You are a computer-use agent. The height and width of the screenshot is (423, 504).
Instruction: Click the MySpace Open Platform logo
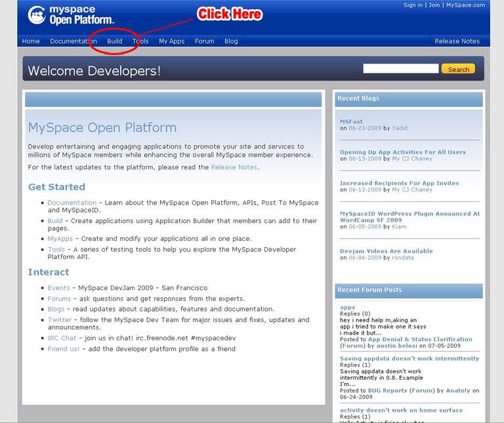pos(71,15)
